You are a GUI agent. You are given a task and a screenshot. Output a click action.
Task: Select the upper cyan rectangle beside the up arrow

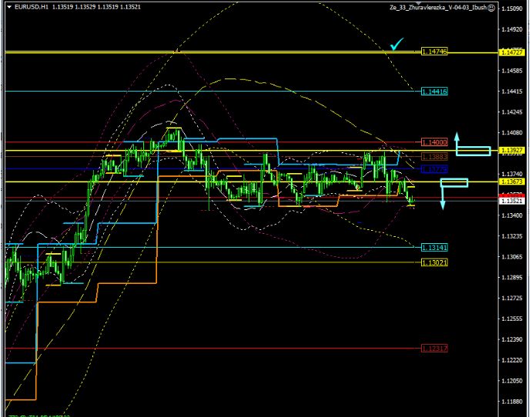473,150
